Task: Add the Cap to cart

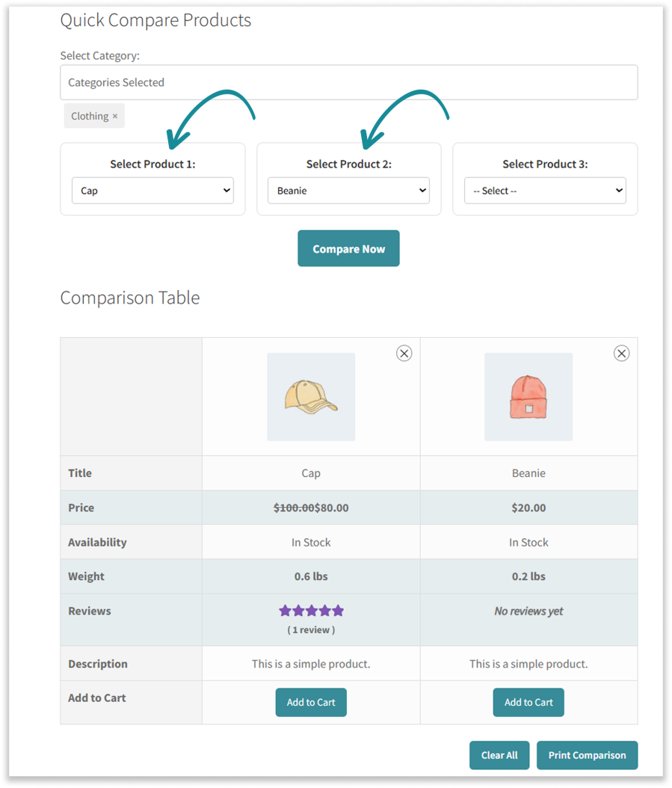Action: (311, 703)
